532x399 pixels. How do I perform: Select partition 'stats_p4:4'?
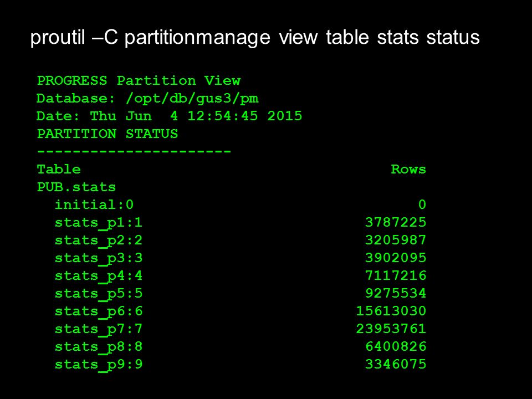click(99, 276)
